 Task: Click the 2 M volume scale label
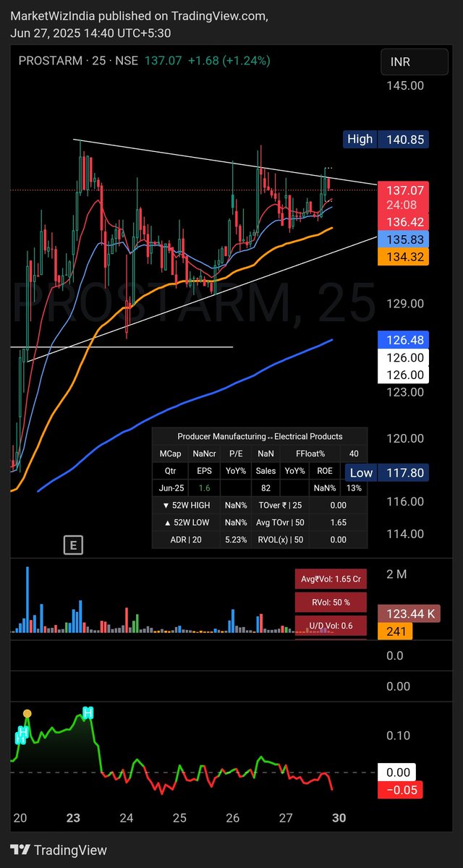tap(396, 574)
